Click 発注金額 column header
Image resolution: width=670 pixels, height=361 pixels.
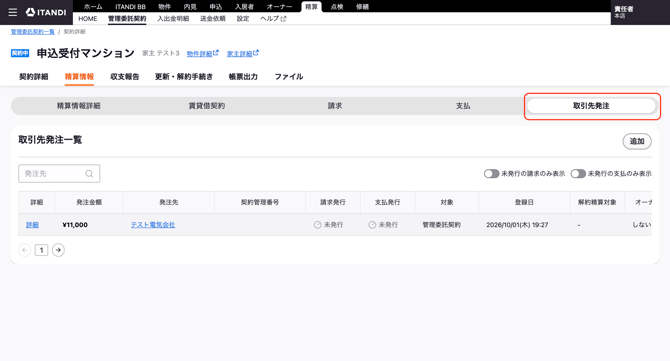point(89,203)
